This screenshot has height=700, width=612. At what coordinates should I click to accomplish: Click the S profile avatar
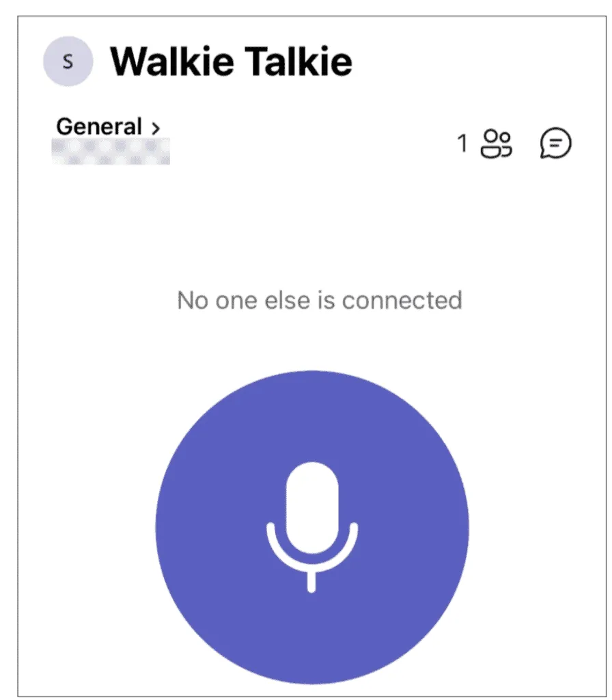coord(67,61)
